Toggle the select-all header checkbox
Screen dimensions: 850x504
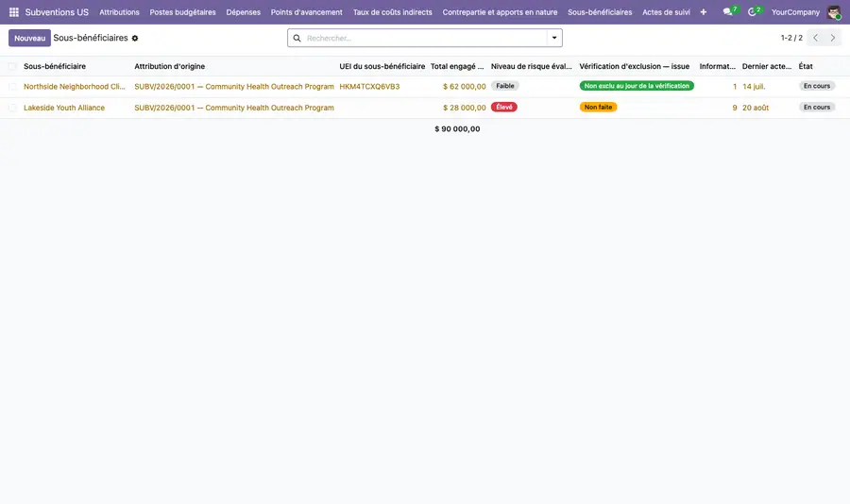click(x=12, y=66)
